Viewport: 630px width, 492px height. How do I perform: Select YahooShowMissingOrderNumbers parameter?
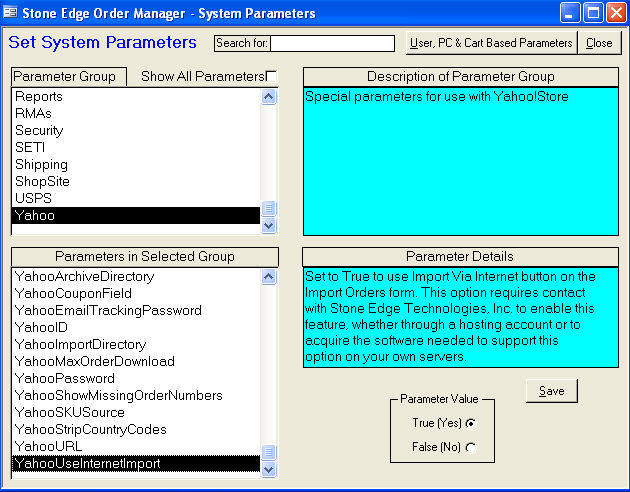136,395
